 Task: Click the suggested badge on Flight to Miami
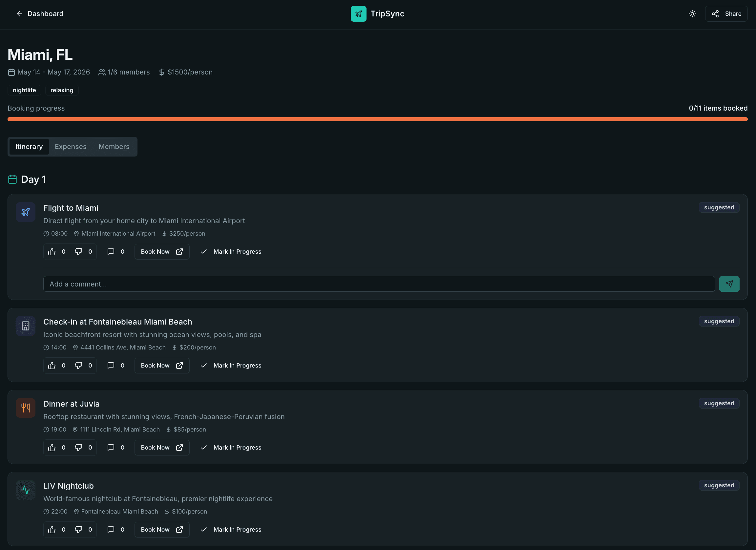[x=719, y=207]
